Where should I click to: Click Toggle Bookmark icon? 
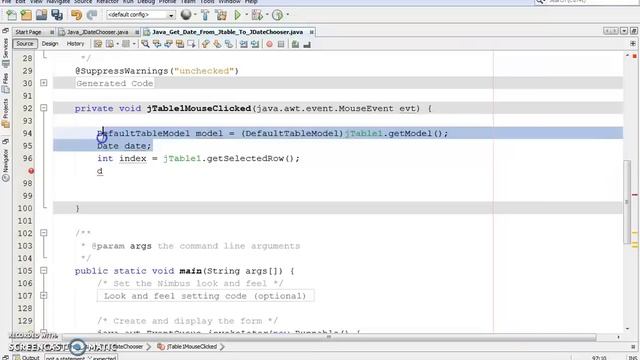[x=229, y=44]
